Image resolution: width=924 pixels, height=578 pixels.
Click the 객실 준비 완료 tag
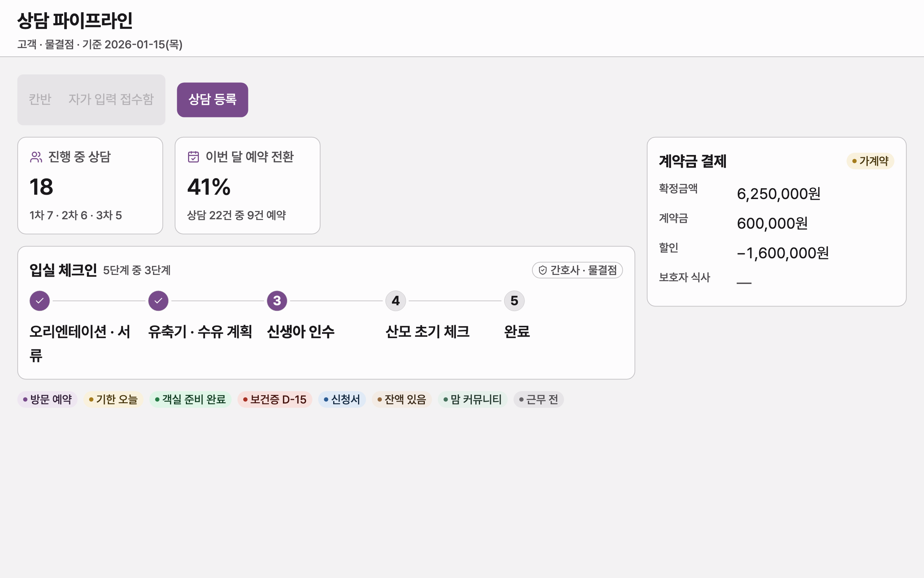point(190,400)
